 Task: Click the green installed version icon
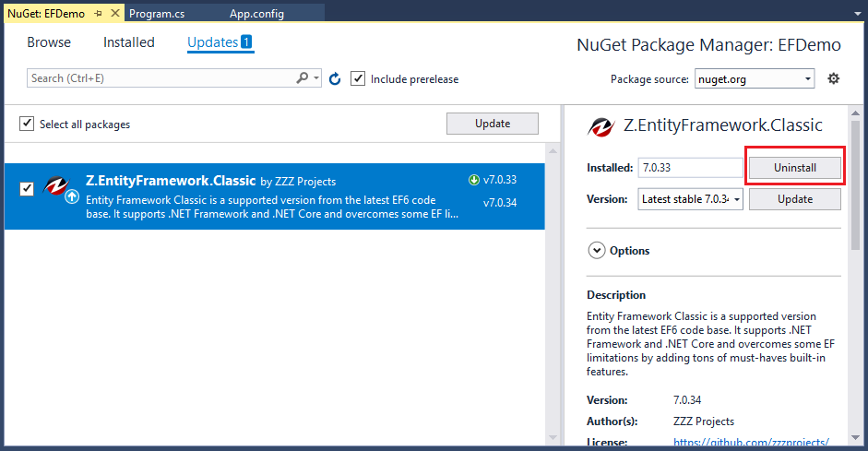[474, 180]
